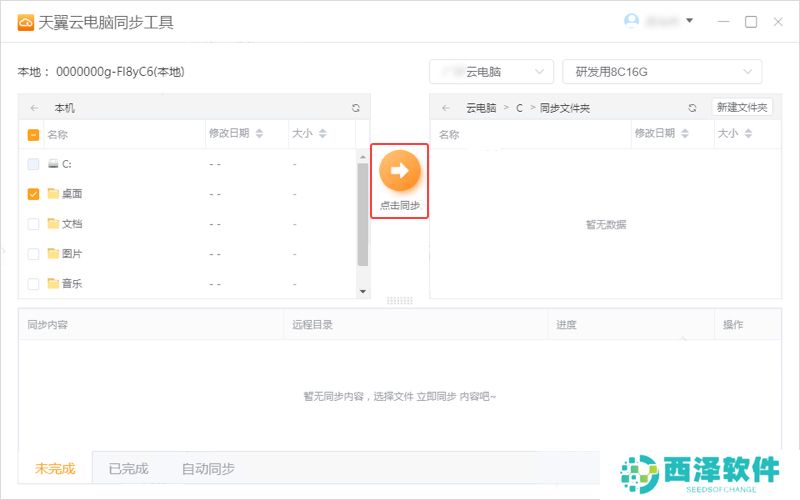Select the 文档 folder name
The height and width of the screenshot is (500, 800).
pos(72,223)
